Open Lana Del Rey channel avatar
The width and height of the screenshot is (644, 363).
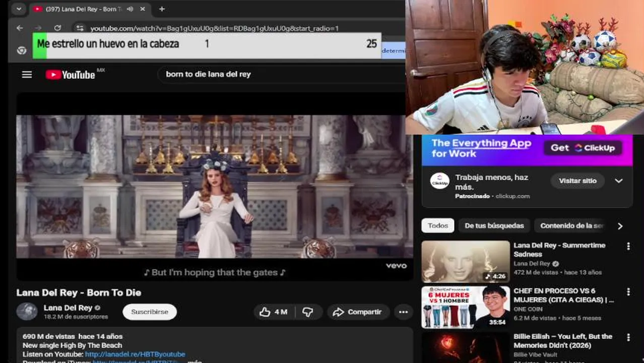[x=27, y=312]
